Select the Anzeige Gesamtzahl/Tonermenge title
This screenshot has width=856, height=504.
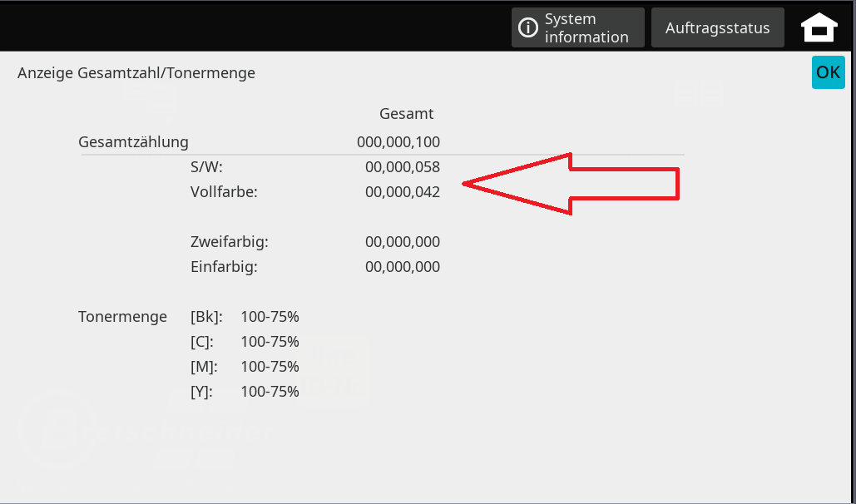[136, 73]
